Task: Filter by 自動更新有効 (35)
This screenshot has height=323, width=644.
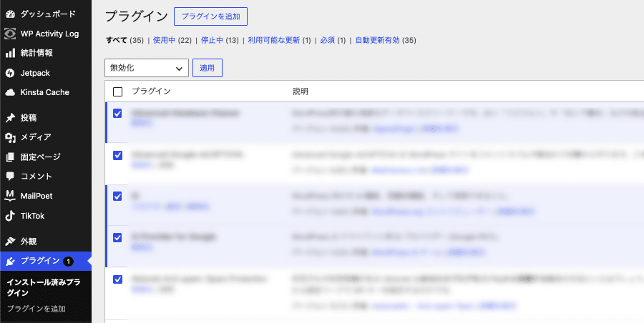Action: coord(386,40)
